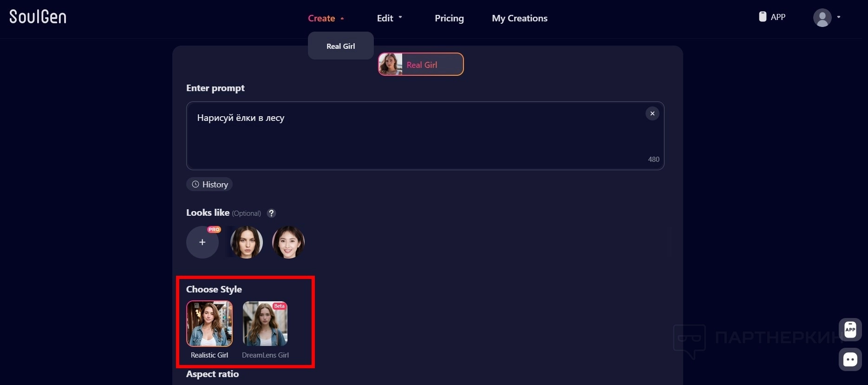
Task: Click the floating APP download icon
Action: [x=850, y=330]
